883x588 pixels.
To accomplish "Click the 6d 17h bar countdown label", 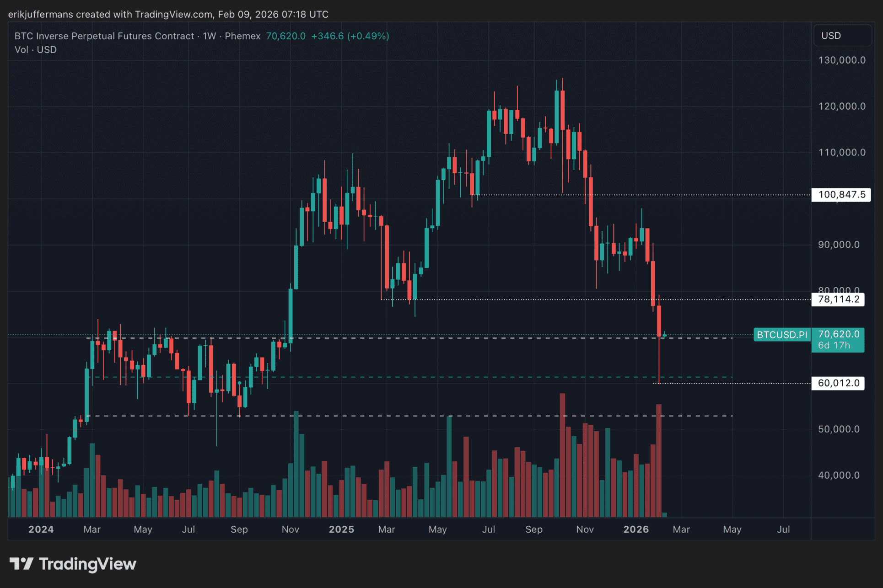I will [x=834, y=346].
